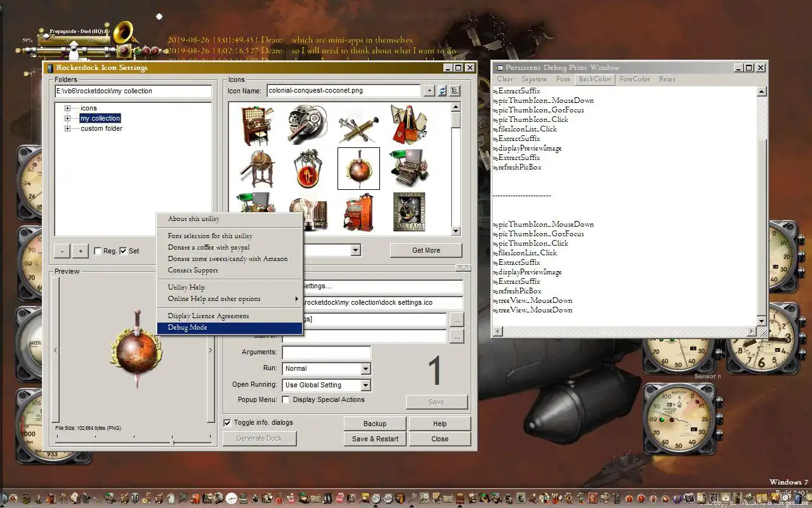Click the plus button under the folder tree
This screenshot has width=812, height=508.
point(81,251)
